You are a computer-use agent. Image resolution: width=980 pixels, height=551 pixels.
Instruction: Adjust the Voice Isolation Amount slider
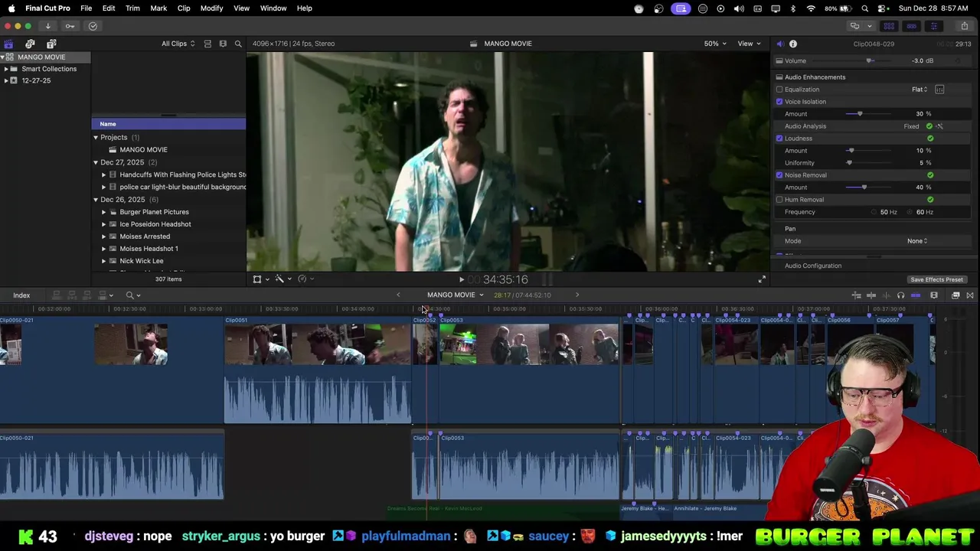pos(860,114)
